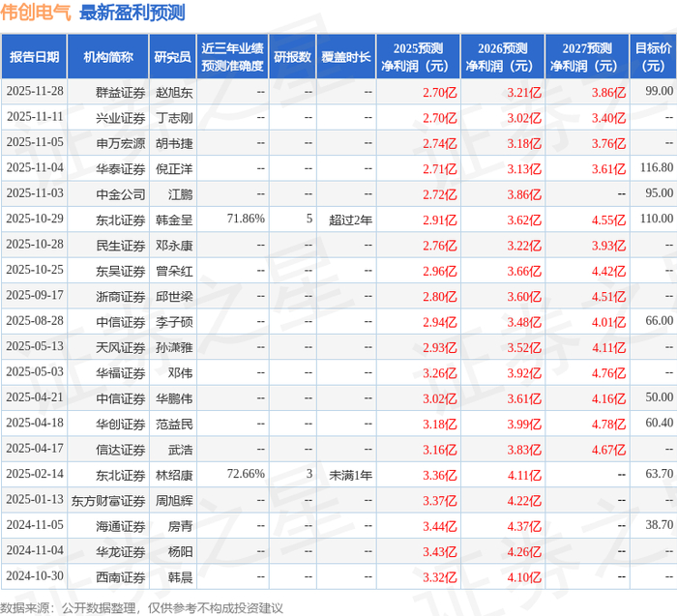
Task: Click 2027 forecast 4.76亿
Action: click(x=608, y=373)
